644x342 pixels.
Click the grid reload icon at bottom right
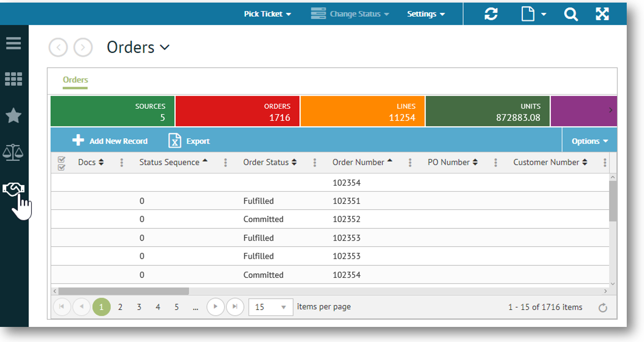pos(603,307)
